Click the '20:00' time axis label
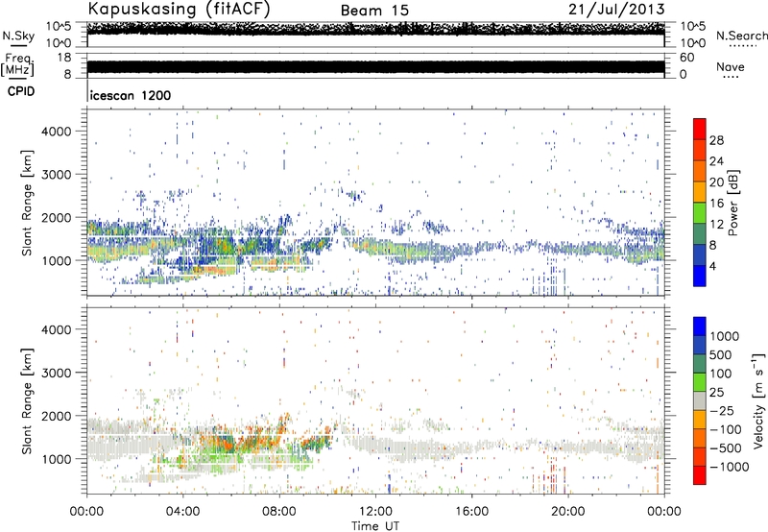Viewport: 768px width, 532px height. tap(567, 512)
